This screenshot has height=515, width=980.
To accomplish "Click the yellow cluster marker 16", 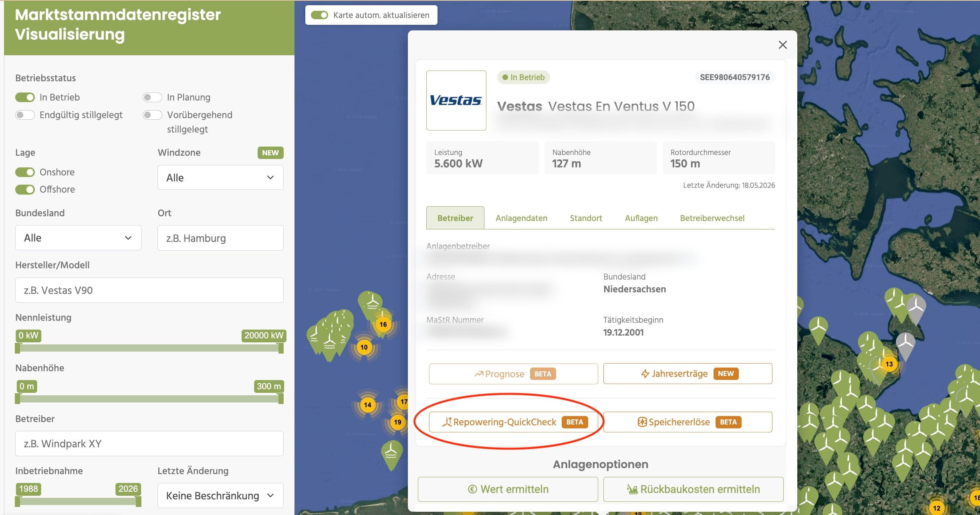I will tap(383, 324).
